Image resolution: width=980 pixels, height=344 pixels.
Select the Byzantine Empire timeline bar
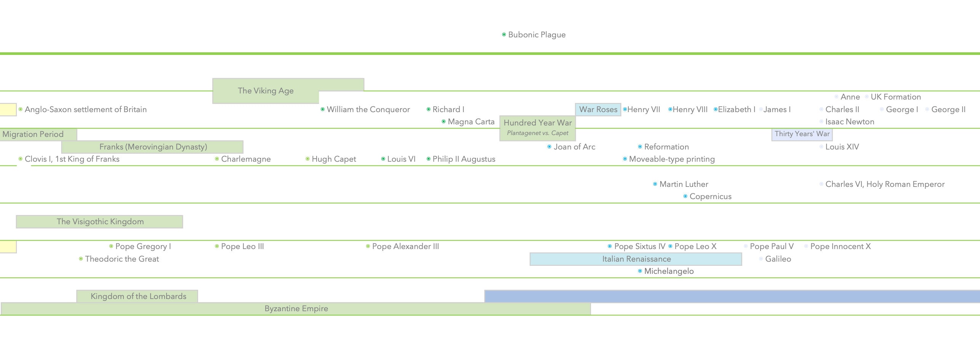click(296, 309)
